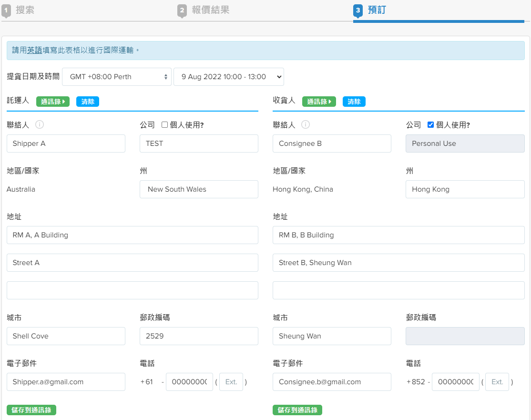This screenshot has width=531, height=420.
Task: Click the Shipper.a@gmail.com email field
Action: 66,382
